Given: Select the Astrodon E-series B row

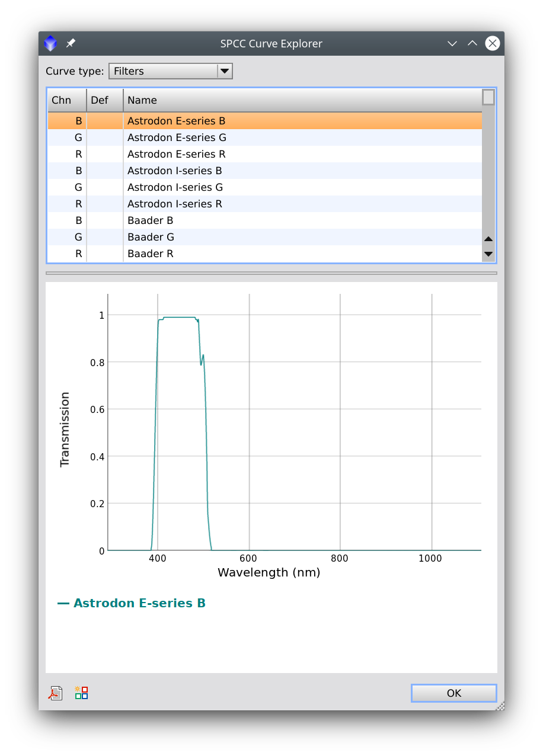Looking at the screenshot, I should coord(265,121).
